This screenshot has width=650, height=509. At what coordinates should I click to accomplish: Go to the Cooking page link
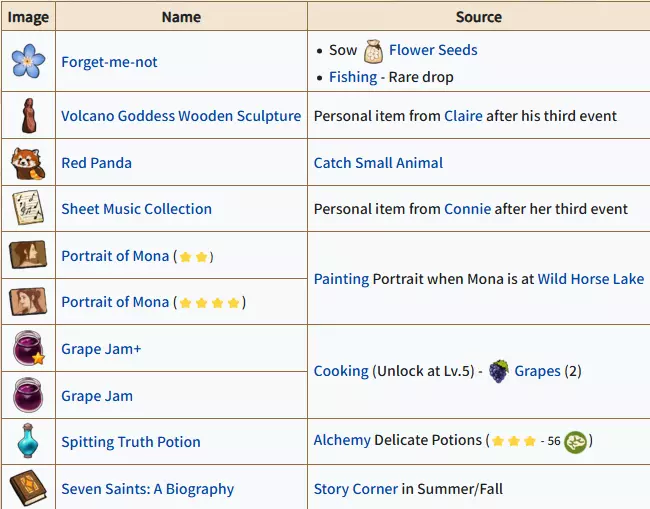[x=341, y=371]
